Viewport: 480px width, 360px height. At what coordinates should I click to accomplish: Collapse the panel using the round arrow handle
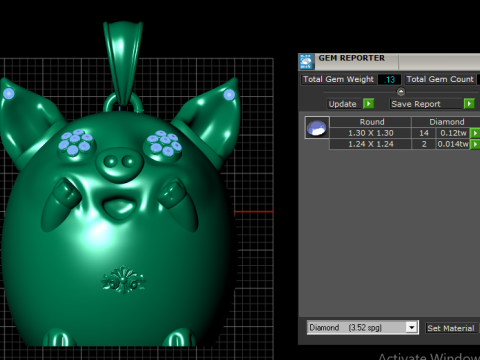(x=401, y=91)
